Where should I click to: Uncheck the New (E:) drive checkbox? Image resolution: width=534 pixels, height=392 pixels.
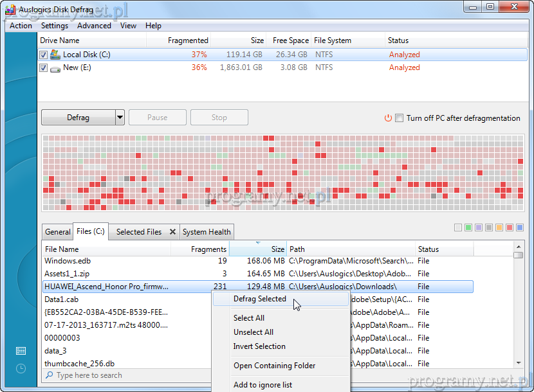44,68
